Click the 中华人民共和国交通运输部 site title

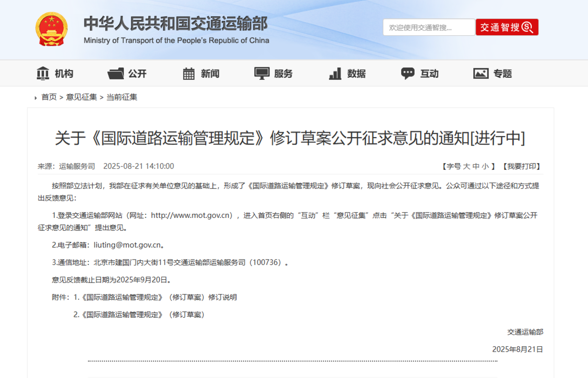click(175, 24)
